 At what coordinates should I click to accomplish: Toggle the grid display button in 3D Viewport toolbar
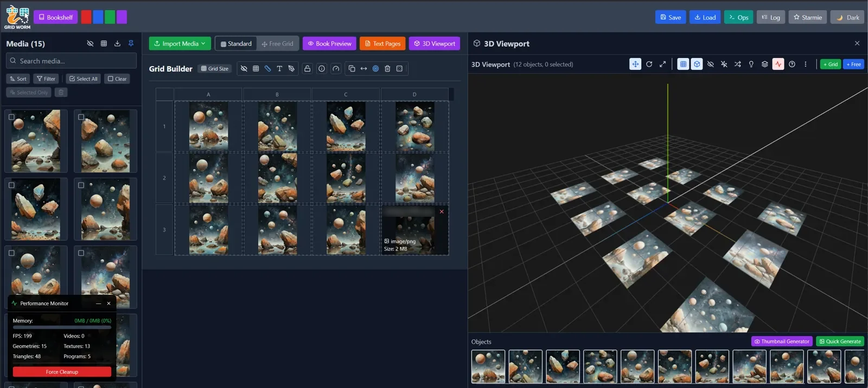(683, 64)
